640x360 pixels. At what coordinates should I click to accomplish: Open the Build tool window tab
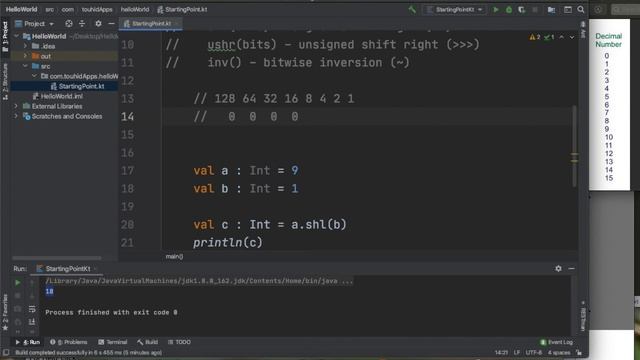tap(148, 342)
